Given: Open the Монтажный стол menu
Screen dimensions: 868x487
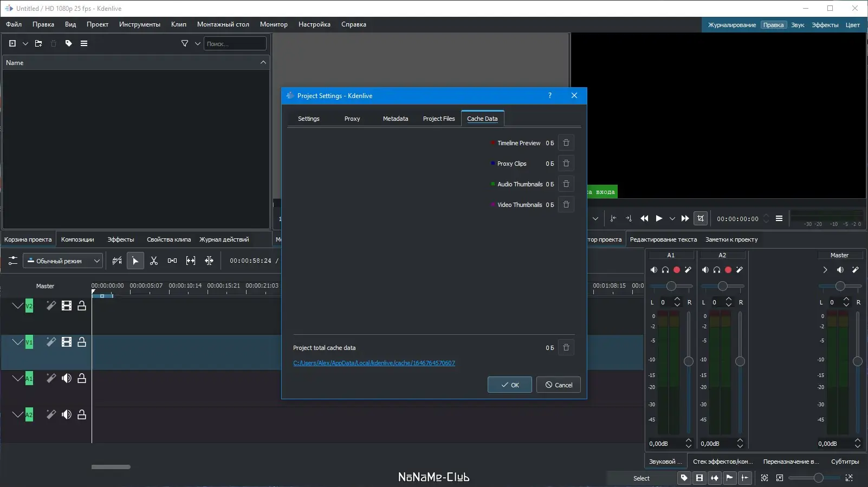Looking at the screenshot, I should coord(223,24).
